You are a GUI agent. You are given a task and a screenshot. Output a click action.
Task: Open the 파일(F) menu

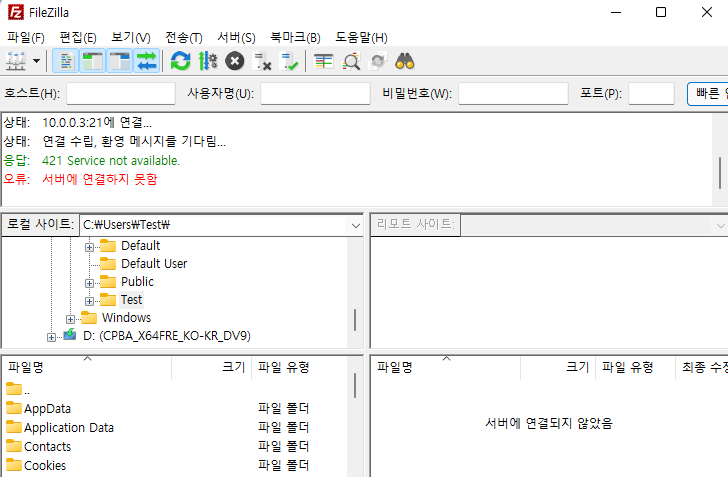tap(26, 38)
